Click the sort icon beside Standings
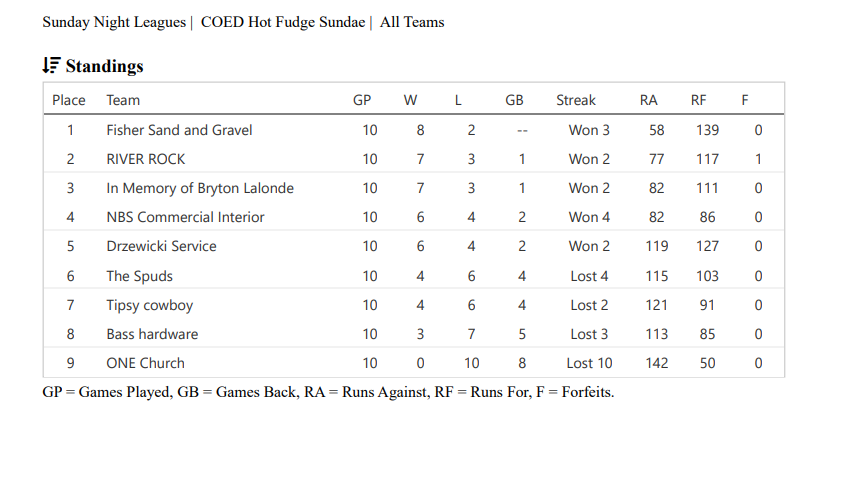Viewport: 844px width, 478px height. pos(51,66)
